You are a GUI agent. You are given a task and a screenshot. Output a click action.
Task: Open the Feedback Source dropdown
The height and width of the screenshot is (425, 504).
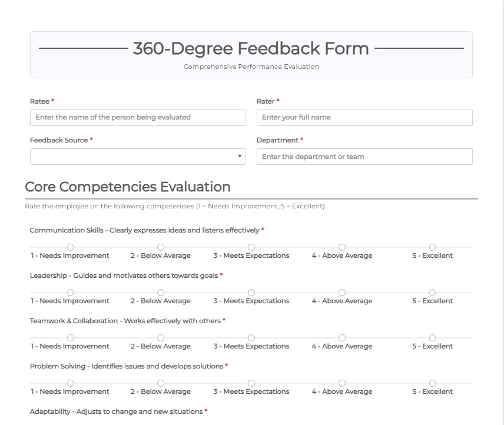pos(138,157)
